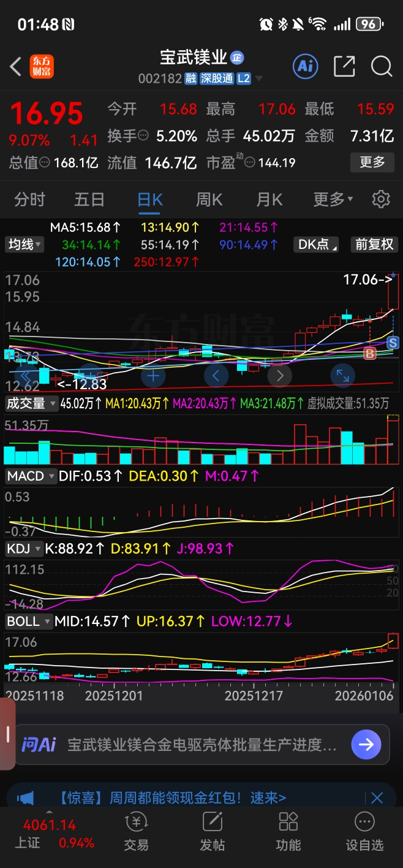Tap the B buy point marker

coord(370,353)
